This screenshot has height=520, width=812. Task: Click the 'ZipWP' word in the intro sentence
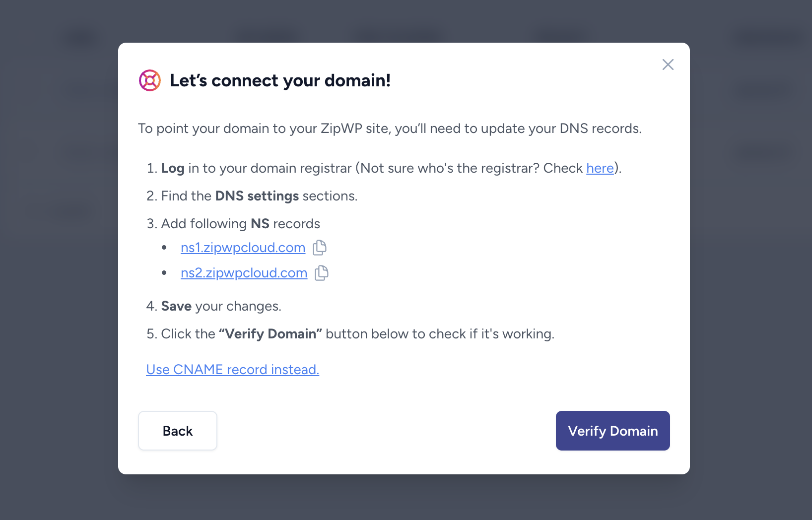click(341, 129)
